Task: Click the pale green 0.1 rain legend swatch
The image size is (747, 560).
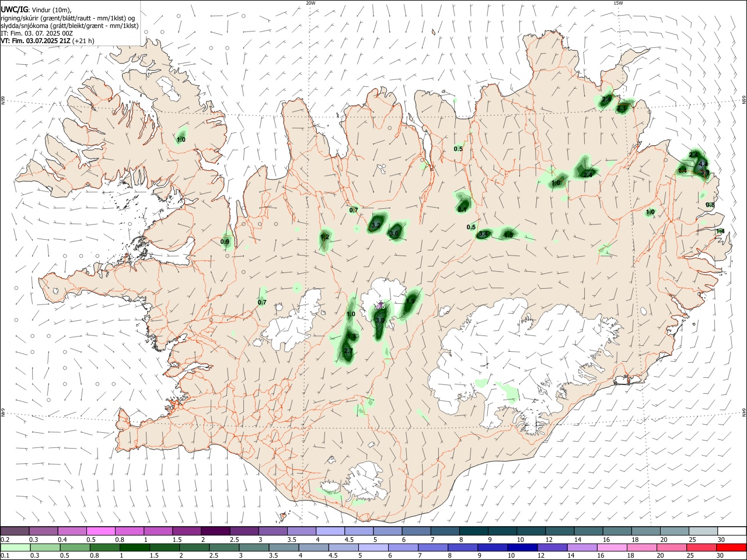Action: click(15, 547)
